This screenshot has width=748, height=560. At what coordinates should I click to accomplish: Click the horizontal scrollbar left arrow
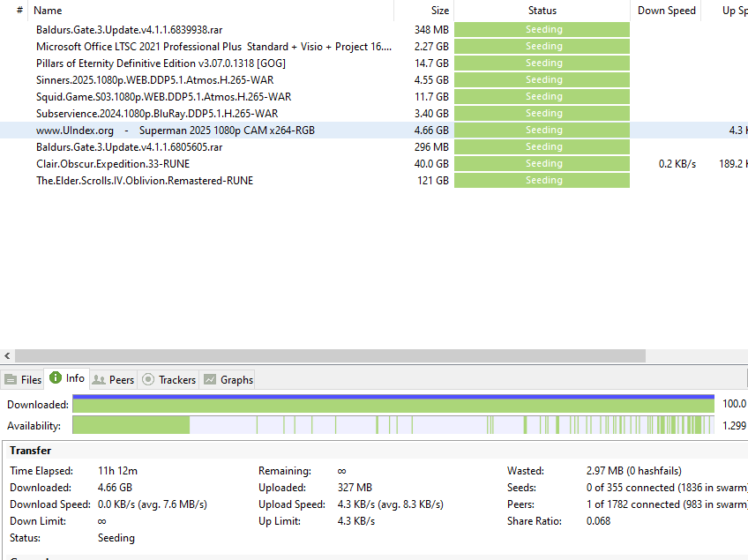coord(7,356)
